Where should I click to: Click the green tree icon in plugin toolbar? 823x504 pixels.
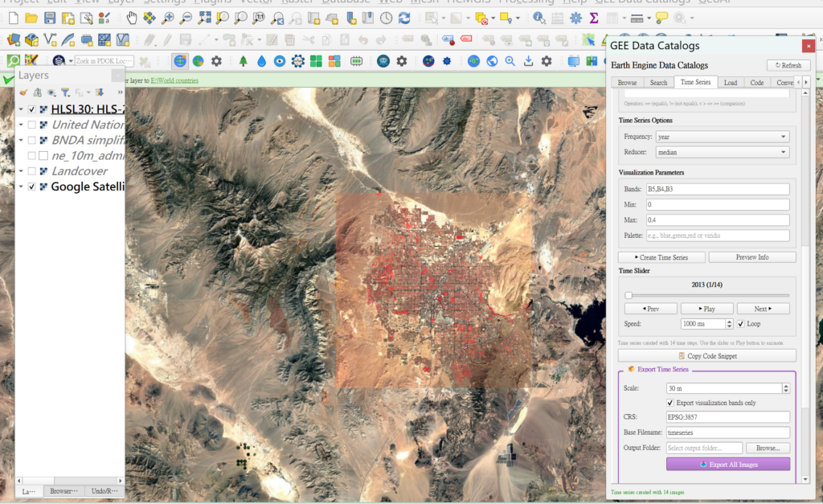pyautogui.click(x=243, y=61)
